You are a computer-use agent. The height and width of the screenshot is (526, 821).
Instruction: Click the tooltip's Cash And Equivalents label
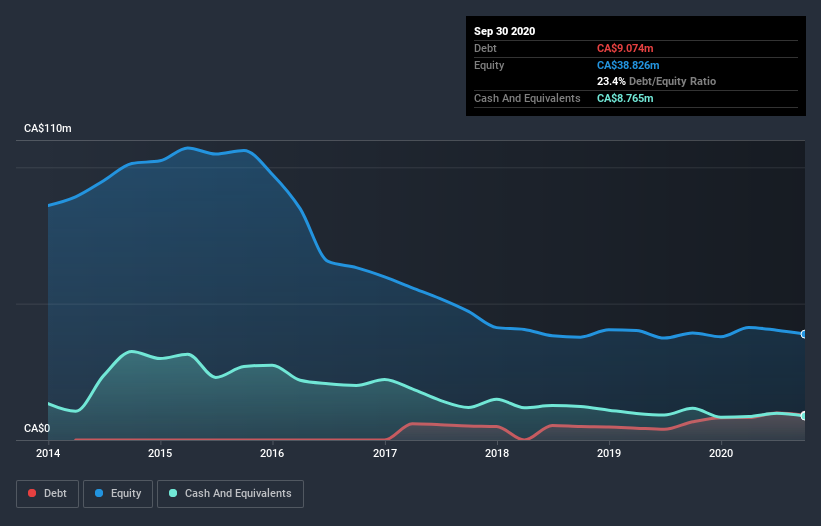[x=527, y=98]
